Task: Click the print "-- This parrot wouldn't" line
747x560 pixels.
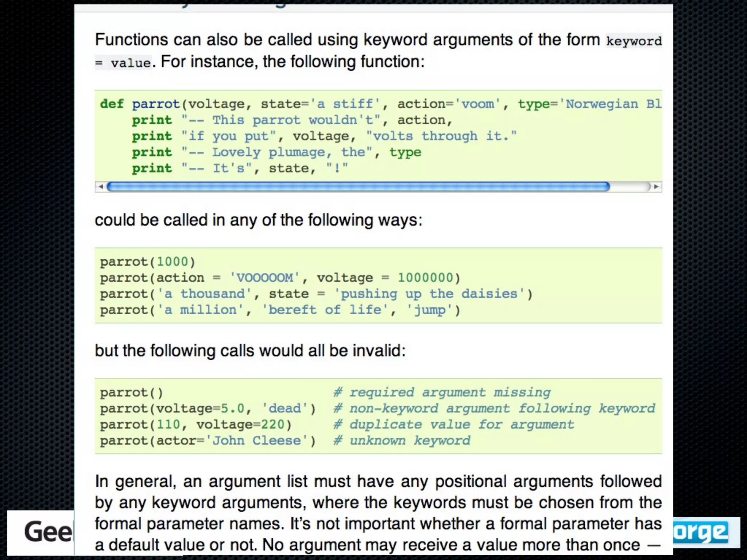Action: [x=292, y=120]
